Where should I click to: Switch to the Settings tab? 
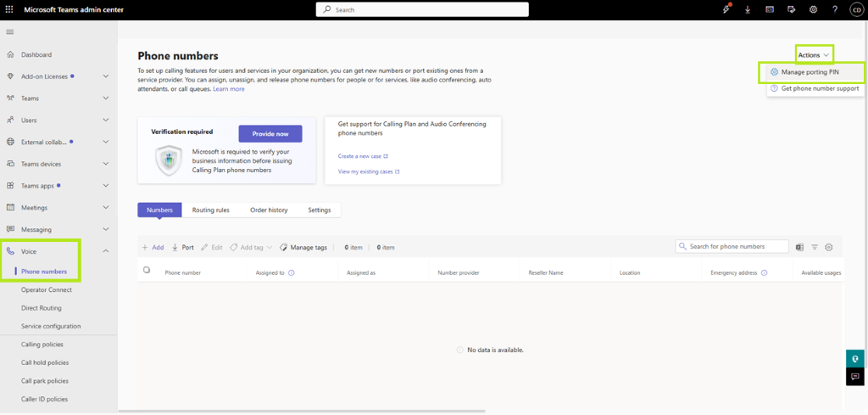[x=320, y=210]
